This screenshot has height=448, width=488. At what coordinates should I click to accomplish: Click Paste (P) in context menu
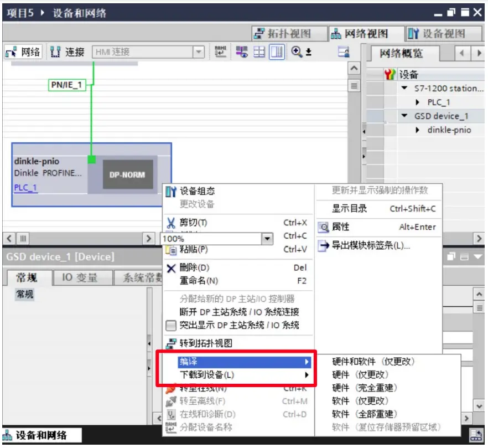coord(238,249)
